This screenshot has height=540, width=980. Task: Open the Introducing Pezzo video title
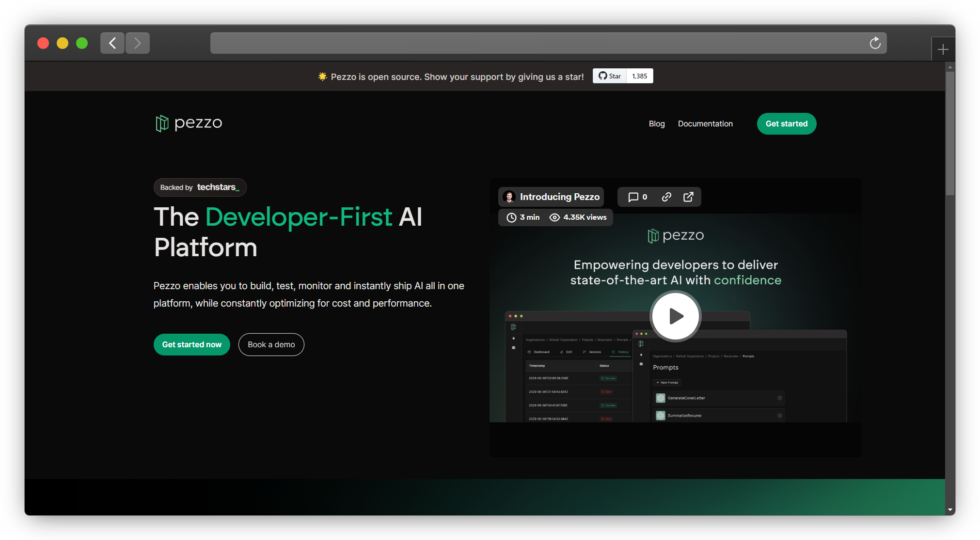[559, 197]
